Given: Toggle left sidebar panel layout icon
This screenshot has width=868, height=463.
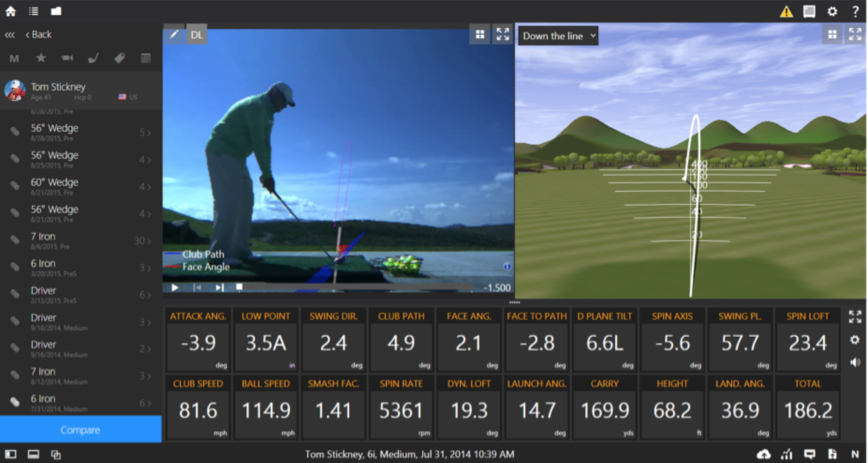Looking at the screenshot, I should coord(10,454).
